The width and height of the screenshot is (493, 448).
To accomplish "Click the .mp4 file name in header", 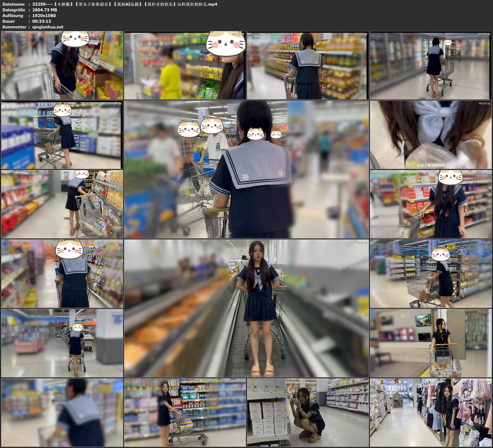I will coord(125,4).
